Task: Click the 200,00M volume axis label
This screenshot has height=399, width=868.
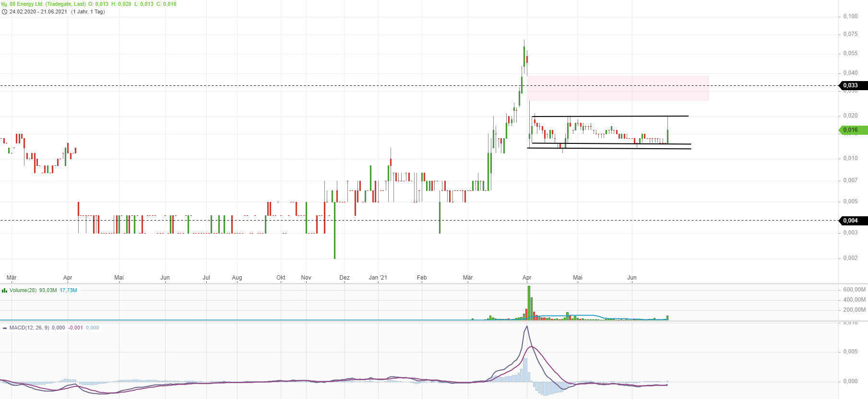Action: click(x=855, y=310)
